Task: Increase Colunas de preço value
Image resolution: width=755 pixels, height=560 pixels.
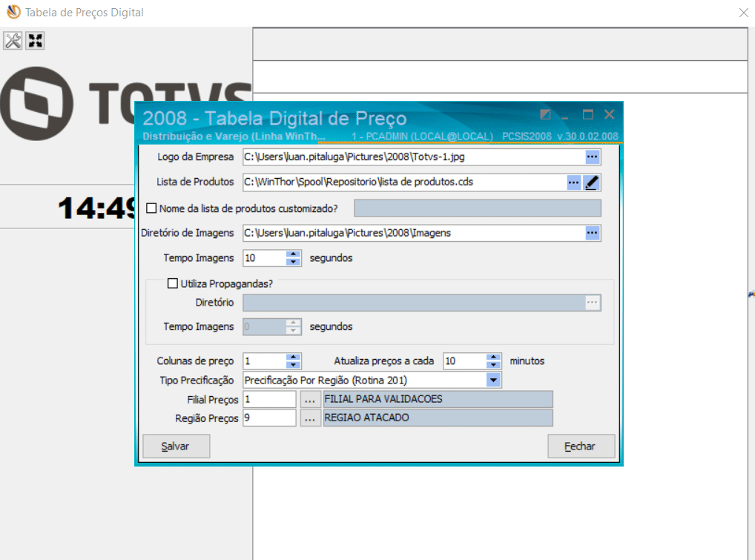Action: (293, 357)
